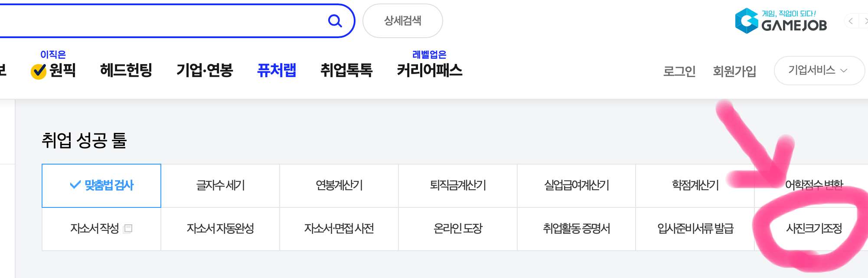Select the highlighted 맞춤법 검사 tool cell

101,185
